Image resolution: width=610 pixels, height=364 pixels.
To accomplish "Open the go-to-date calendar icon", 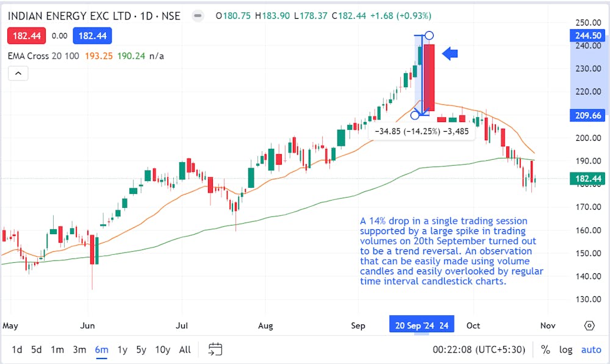I will click(x=215, y=349).
